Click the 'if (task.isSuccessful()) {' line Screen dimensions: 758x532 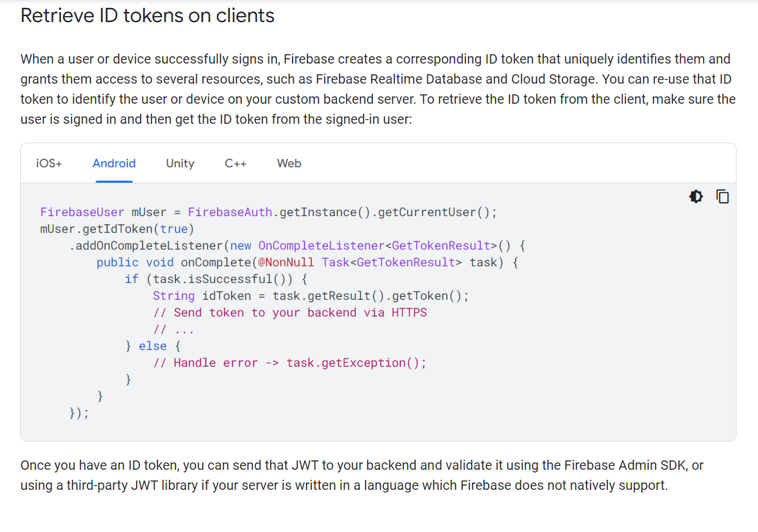216,279
